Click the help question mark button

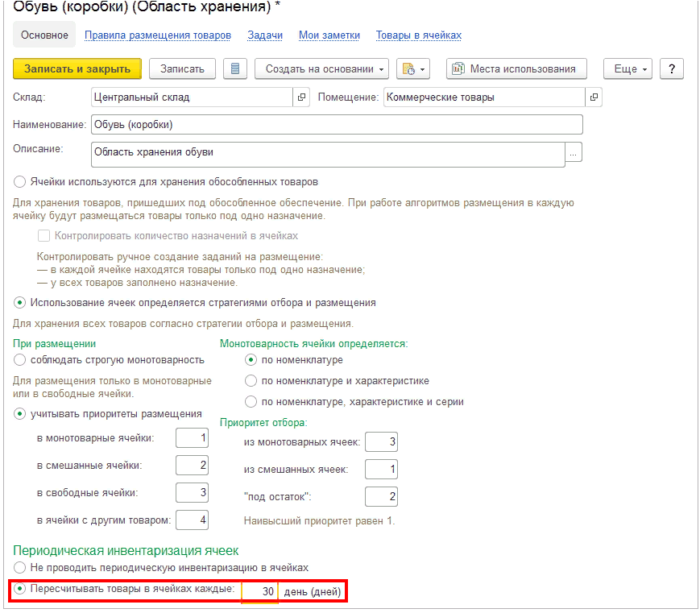671,68
